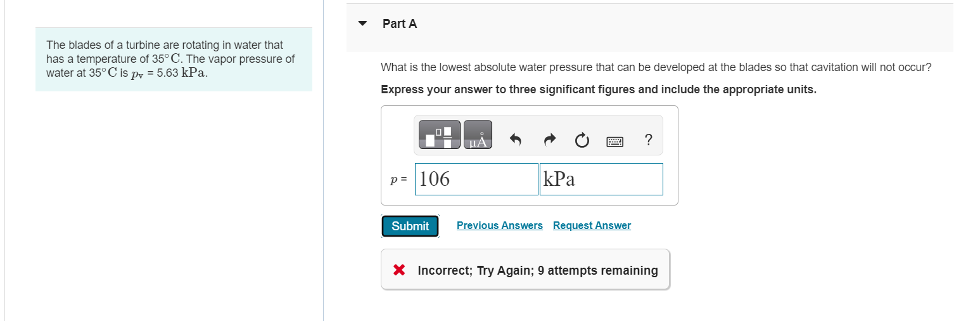This screenshot has height=321, width=980.
Task: Click the p = label beside the answer
Action: point(398,180)
